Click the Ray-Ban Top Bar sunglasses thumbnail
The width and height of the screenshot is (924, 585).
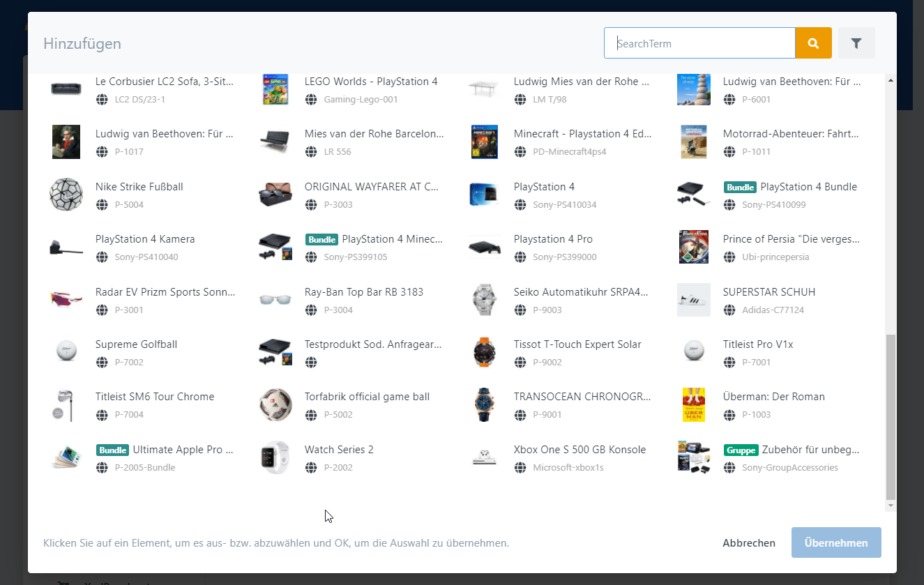(275, 299)
